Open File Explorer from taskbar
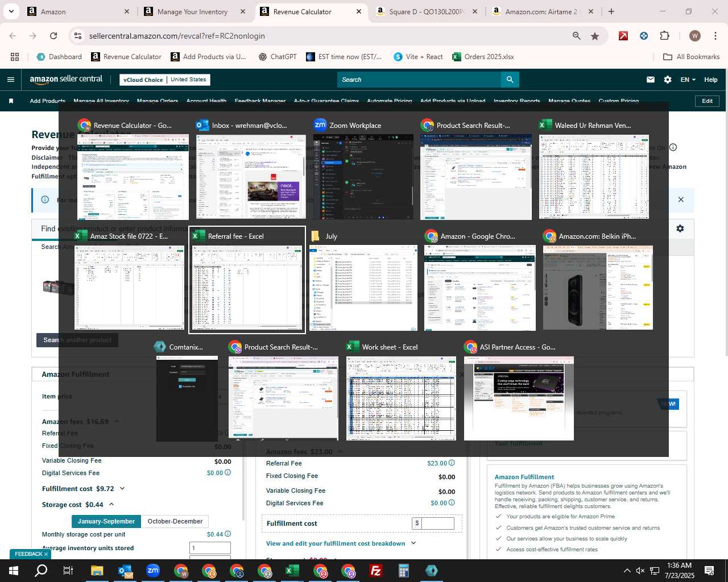Screen dimensions: 728x582 coord(97,571)
